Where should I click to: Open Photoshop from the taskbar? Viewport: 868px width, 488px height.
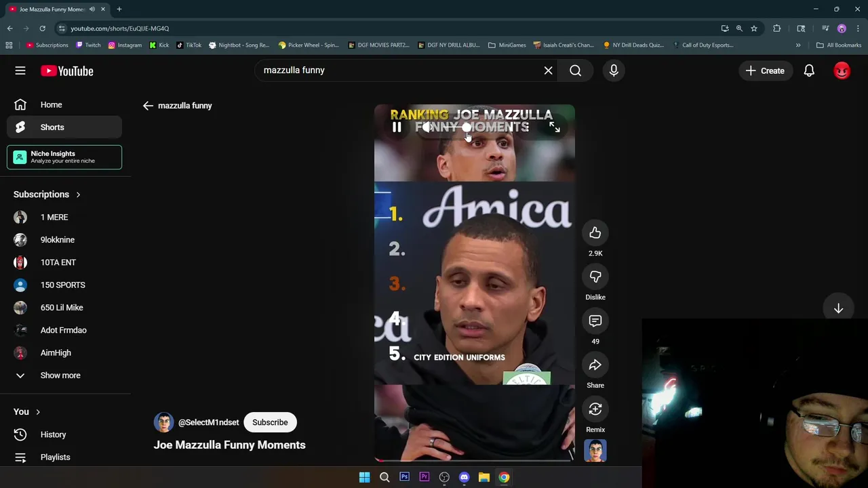(x=404, y=477)
